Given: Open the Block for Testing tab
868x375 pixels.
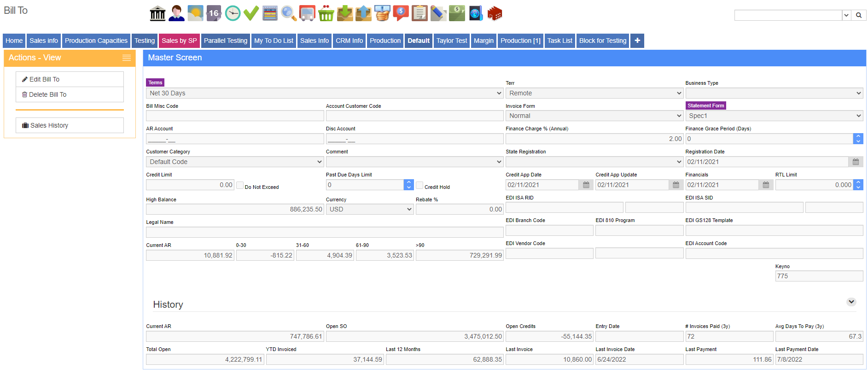Looking at the screenshot, I should 603,41.
